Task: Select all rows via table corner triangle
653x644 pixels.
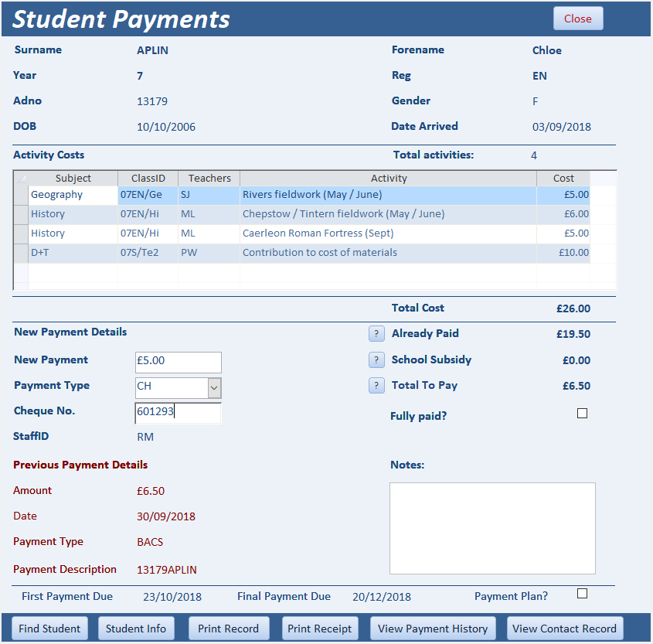Action: [21, 179]
